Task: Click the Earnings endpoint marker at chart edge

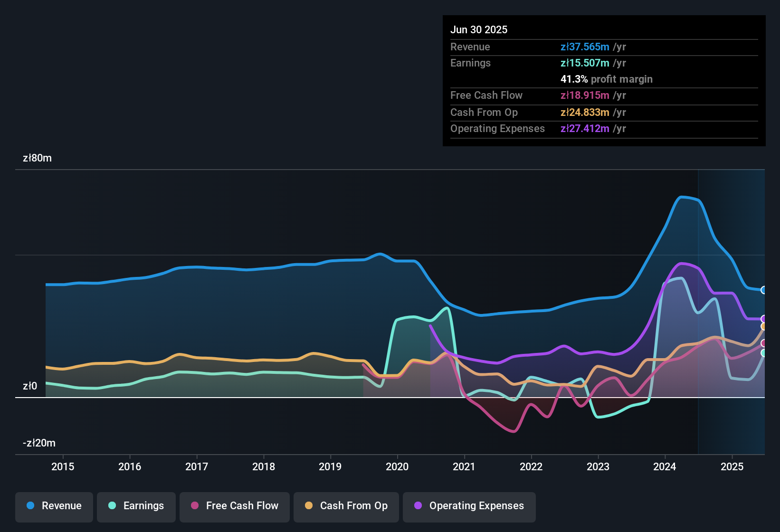Action: (764, 354)
